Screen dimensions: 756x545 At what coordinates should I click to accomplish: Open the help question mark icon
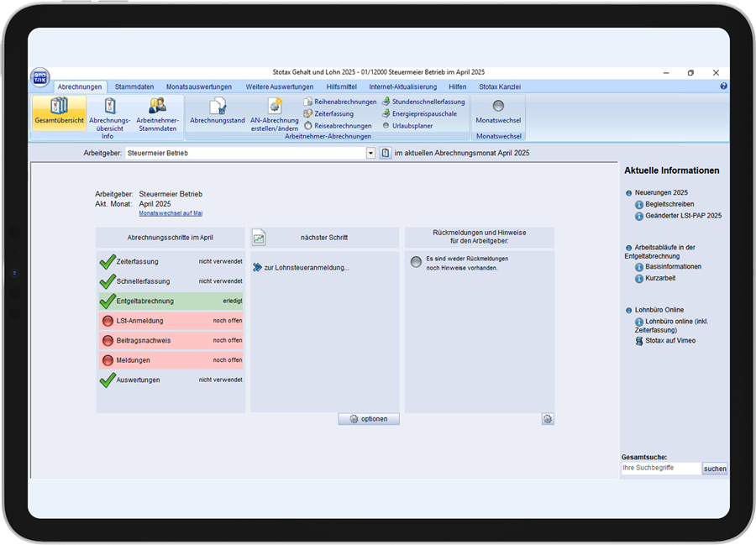tap(723, 86)
